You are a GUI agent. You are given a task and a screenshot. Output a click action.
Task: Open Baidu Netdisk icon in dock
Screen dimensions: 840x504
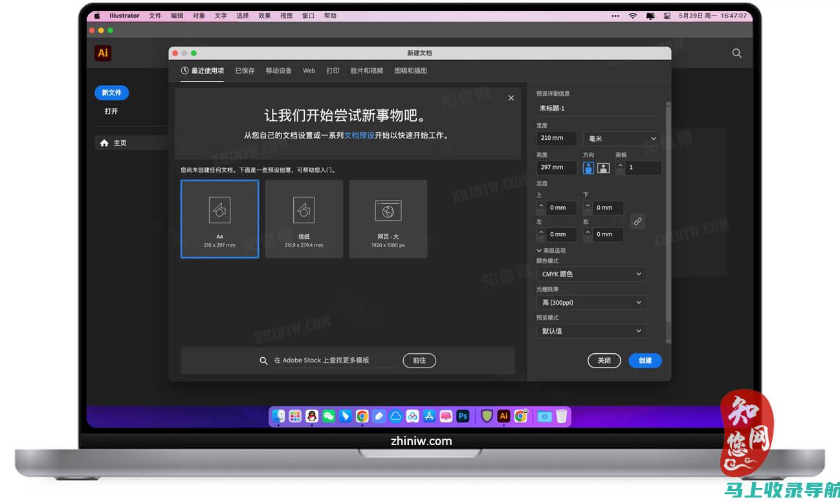pyautogui.click(x=412, y=416)
